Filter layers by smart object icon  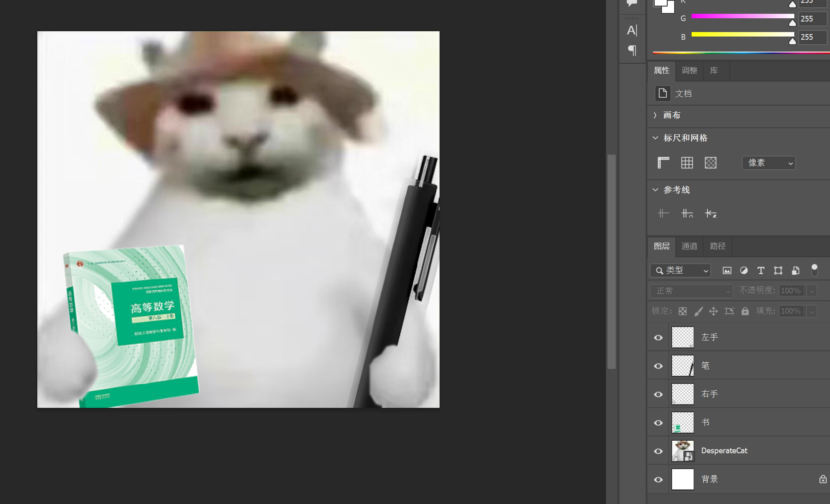point(796,271)
